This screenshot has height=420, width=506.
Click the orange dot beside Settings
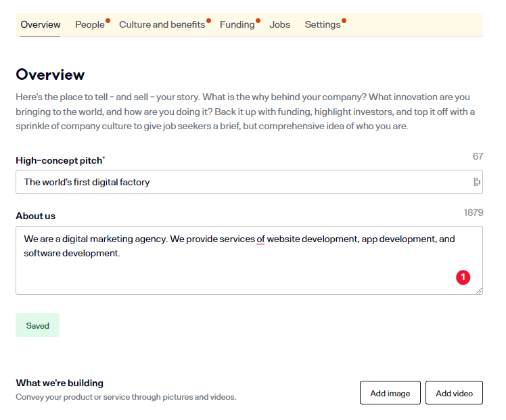click(344, 21)
